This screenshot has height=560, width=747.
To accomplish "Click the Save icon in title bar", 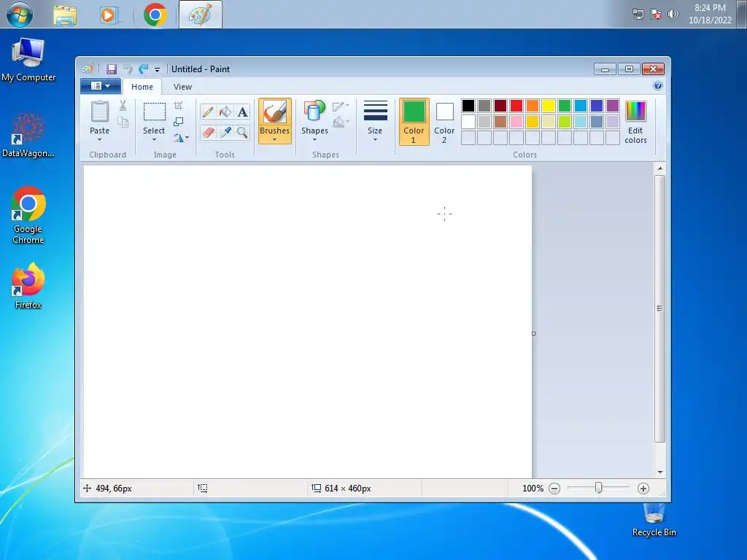I will click(111, 69).
